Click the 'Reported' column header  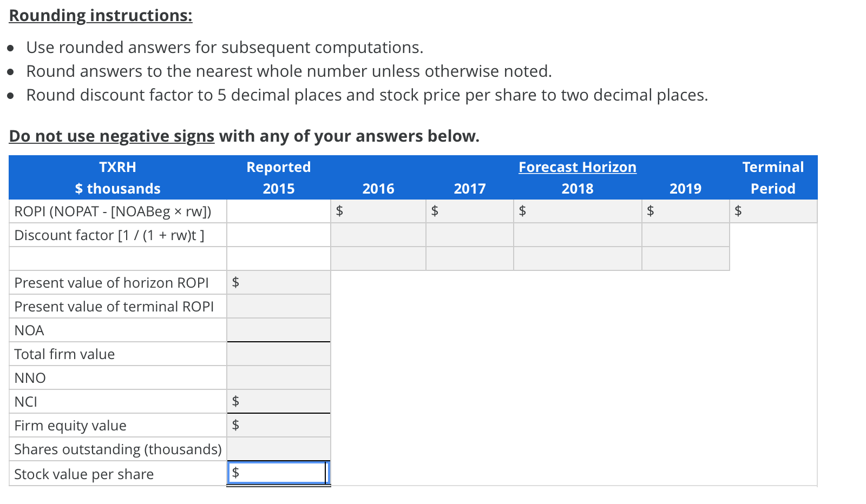[x=279, y=167]
